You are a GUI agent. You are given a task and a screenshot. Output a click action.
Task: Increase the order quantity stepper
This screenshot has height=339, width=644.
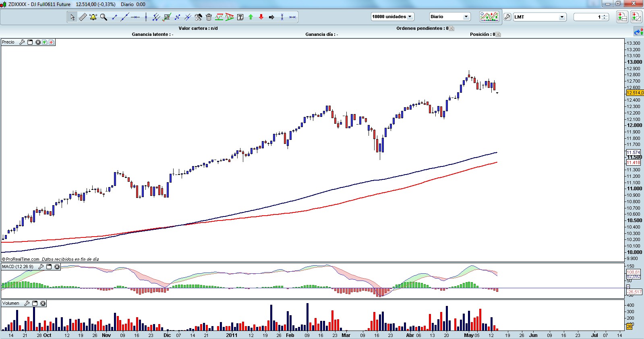pos(605,15)
